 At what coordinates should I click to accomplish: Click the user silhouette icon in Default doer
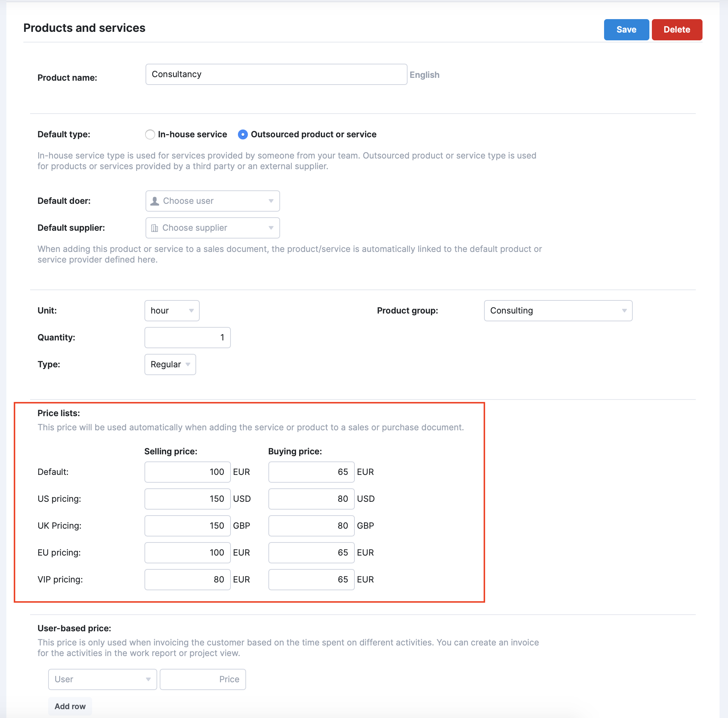click(x=154, y=201)
